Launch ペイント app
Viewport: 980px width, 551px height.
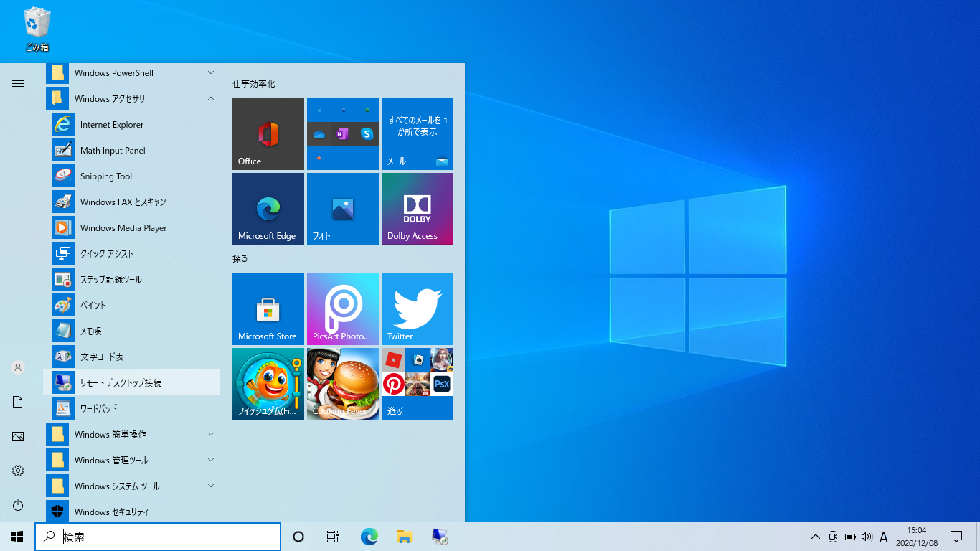131,305
